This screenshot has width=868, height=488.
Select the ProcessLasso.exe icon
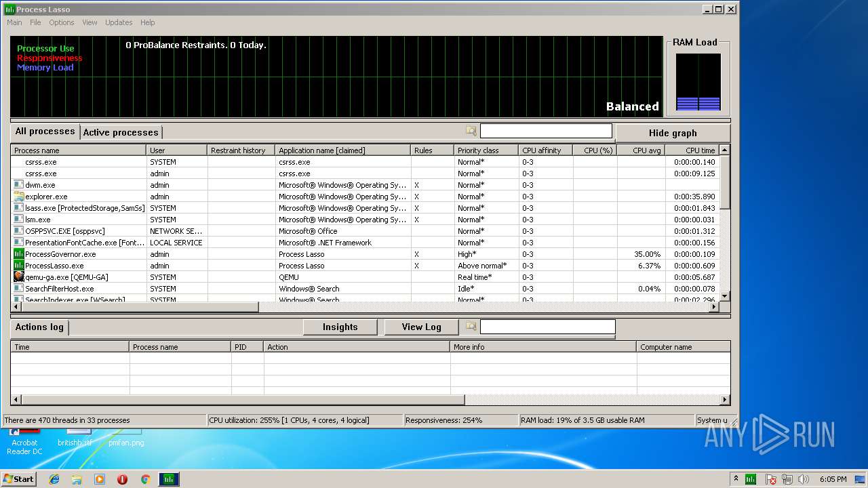pyautogui.click(x=18, y=266)
